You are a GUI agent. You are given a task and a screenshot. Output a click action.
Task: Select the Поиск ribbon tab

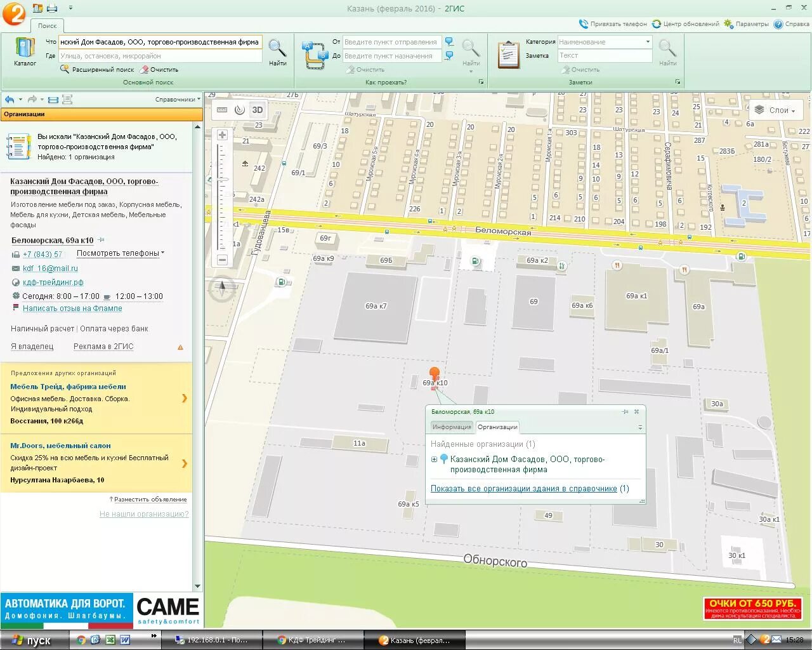click(x=47, y=25)
